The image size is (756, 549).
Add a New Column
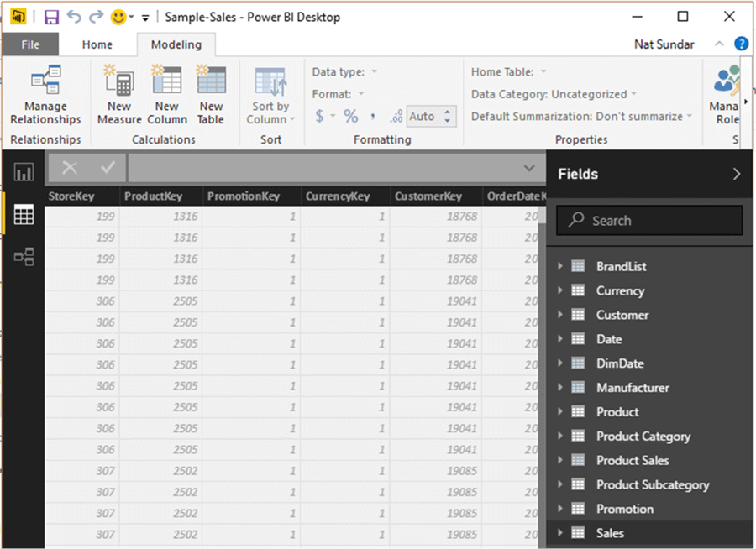click(167, 95)
